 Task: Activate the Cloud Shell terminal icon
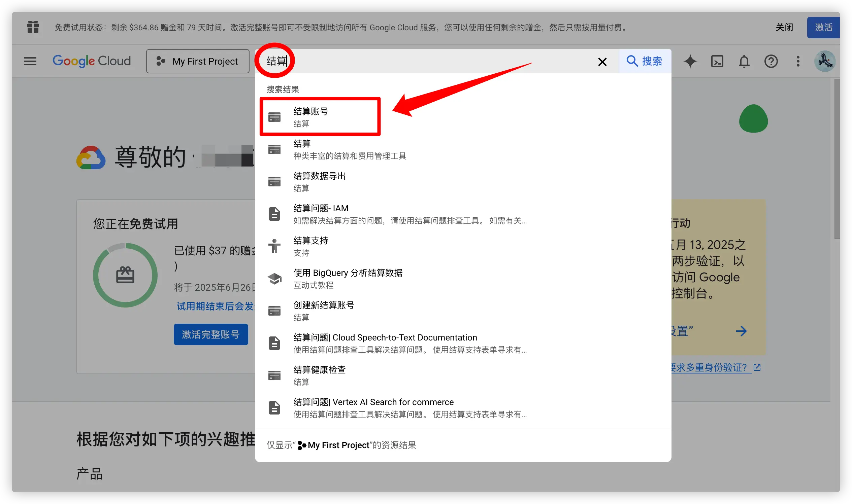coord(717,62)
